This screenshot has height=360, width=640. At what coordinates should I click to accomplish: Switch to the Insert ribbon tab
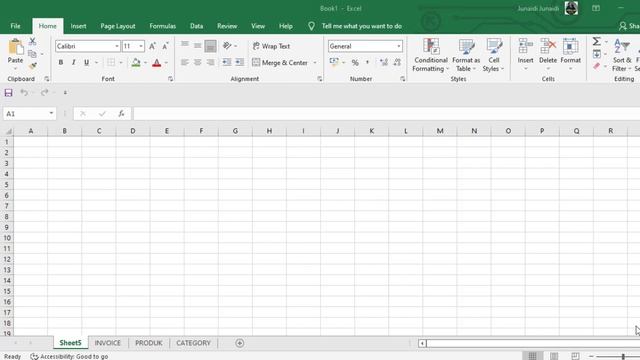coord(78,26)
